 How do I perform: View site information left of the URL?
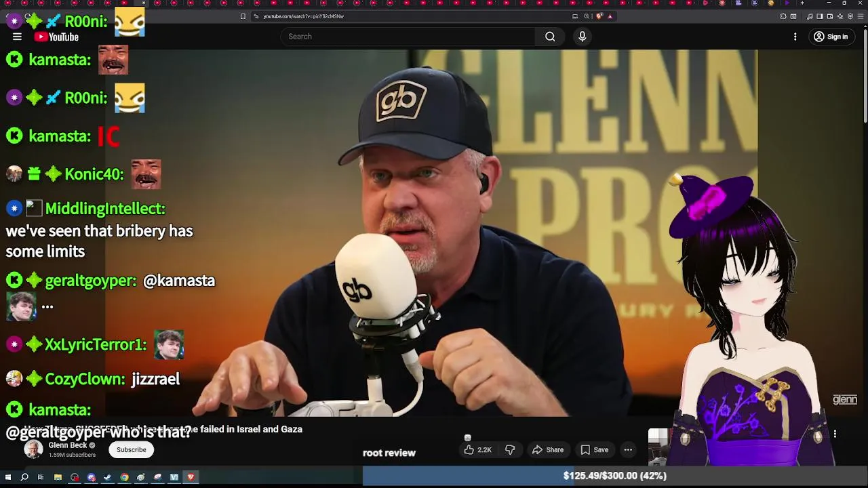pos(256,16)
